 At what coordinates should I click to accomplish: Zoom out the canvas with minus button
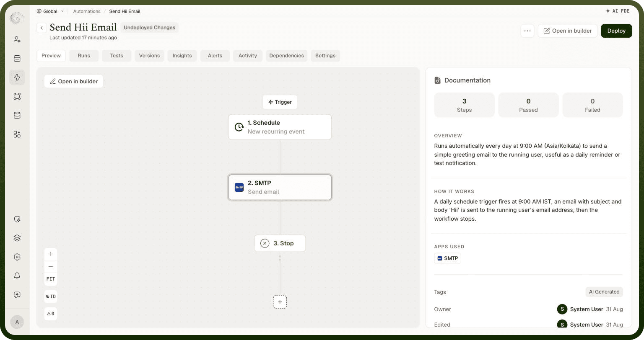[x=51, y=266]
